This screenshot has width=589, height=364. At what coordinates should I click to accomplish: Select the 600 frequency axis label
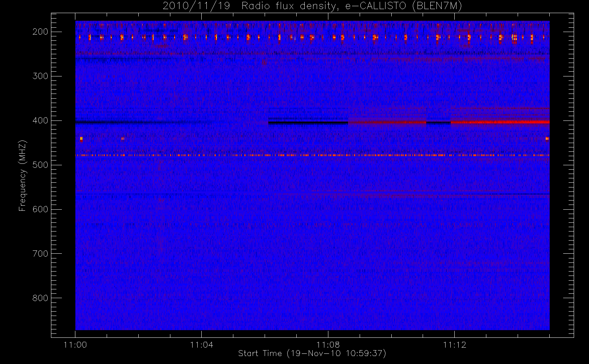(40, 209)
